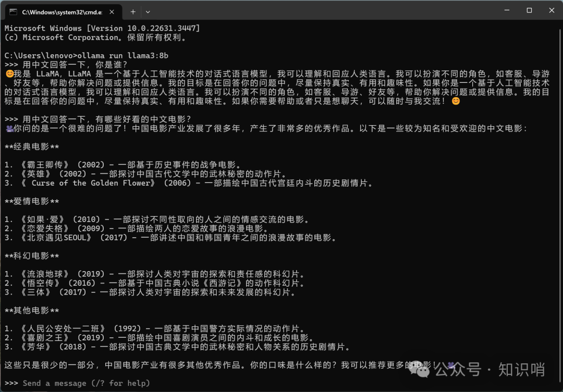Viewport: 563px width, 392px height.
Task: Click the line 《人民公安处一二班》 (1992)
Action: (155, 329)
